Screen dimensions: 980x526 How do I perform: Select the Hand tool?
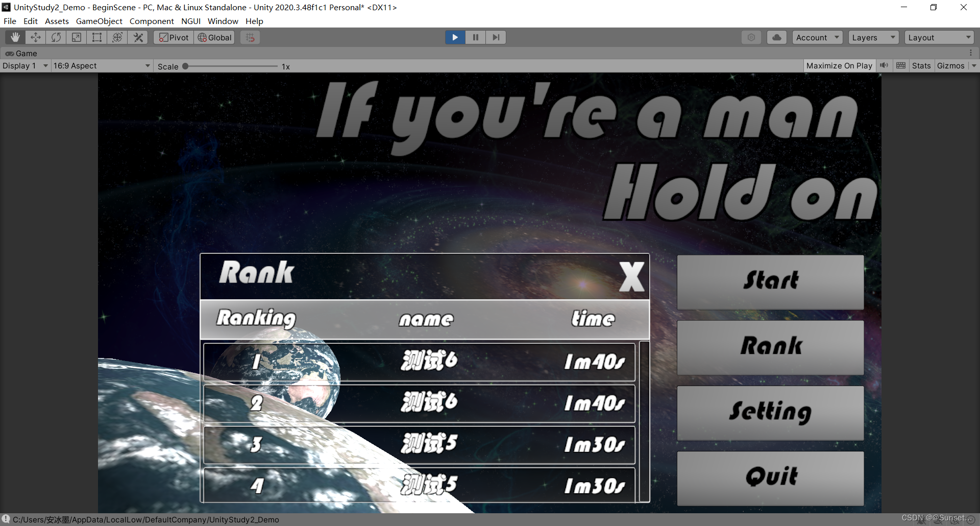point(15,37)
